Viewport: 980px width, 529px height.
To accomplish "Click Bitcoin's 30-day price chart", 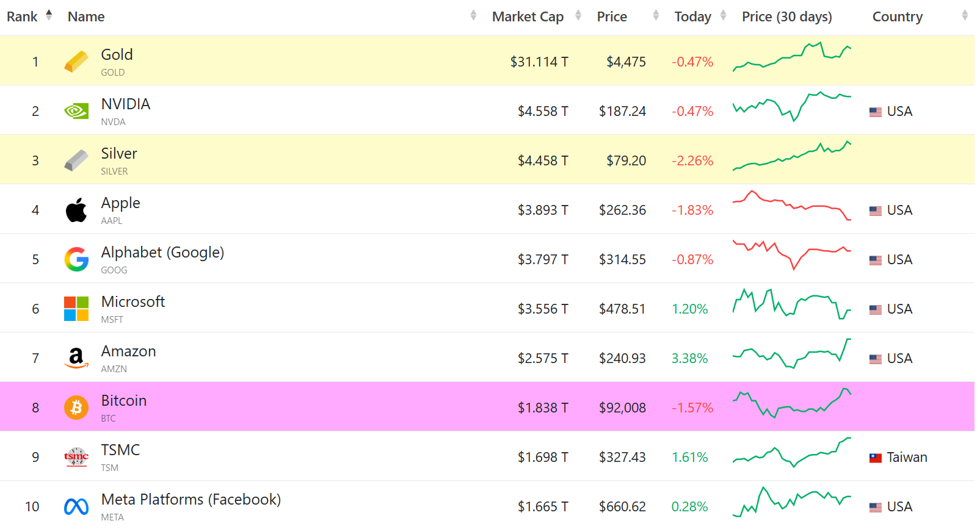I will click(x=791, y=403).
